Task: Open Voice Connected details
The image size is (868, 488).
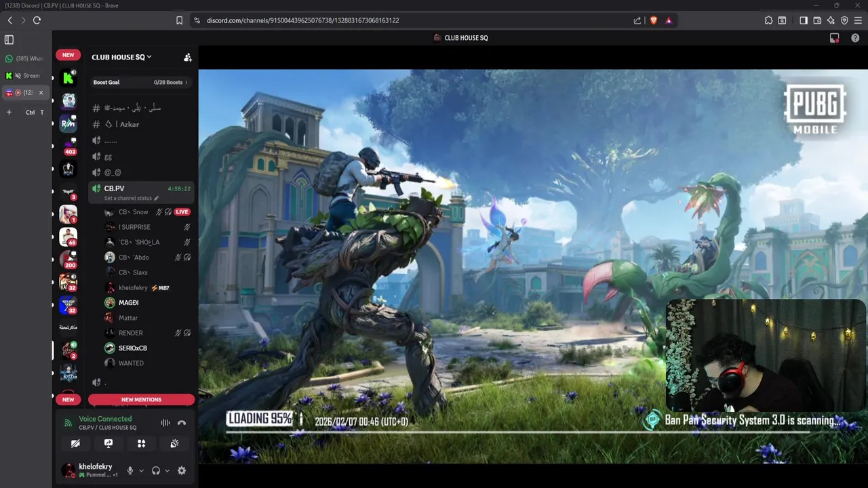Action: coord(105,419)
